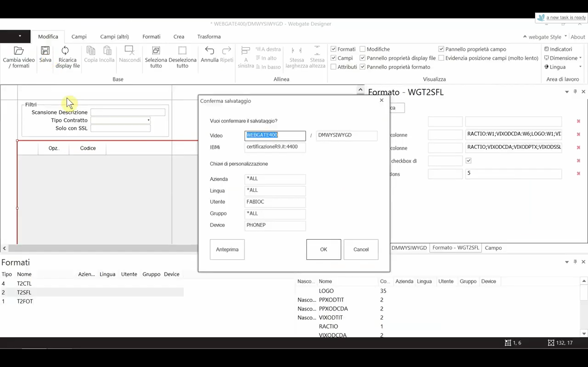The image size is (588, 367).
Task: Expand the Lingua dropdown in Area di lavoro
Action: click(x=581, y=67)
